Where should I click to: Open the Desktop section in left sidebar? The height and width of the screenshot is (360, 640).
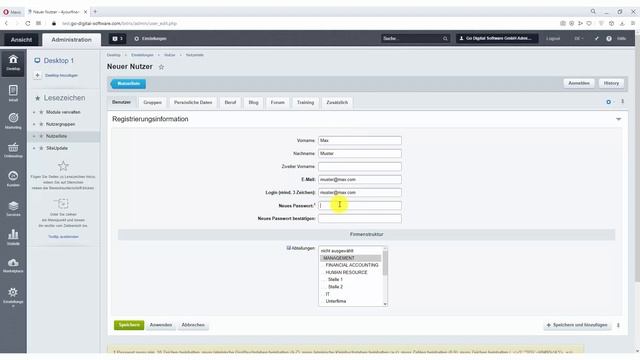[13, 63]
